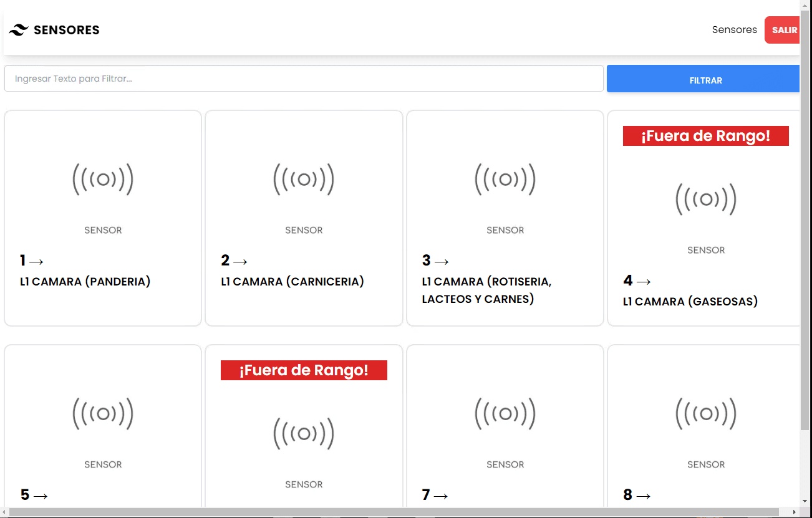Click the '5 →' sensor number
Image resolution: width=812 pixels, height=518 pixels.
pos(34,495)
